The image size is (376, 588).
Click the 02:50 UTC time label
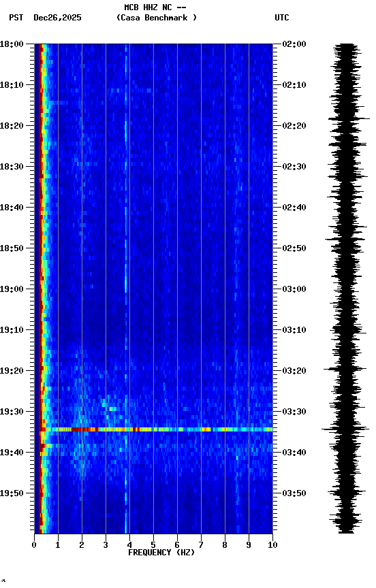[x=294, y=248]
